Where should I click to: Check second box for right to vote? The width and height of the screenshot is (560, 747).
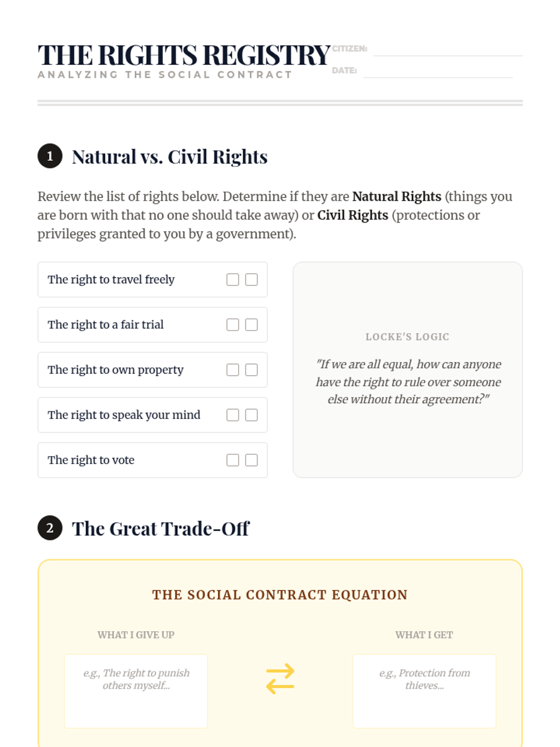pyautogui.click(x=252, y=460)
